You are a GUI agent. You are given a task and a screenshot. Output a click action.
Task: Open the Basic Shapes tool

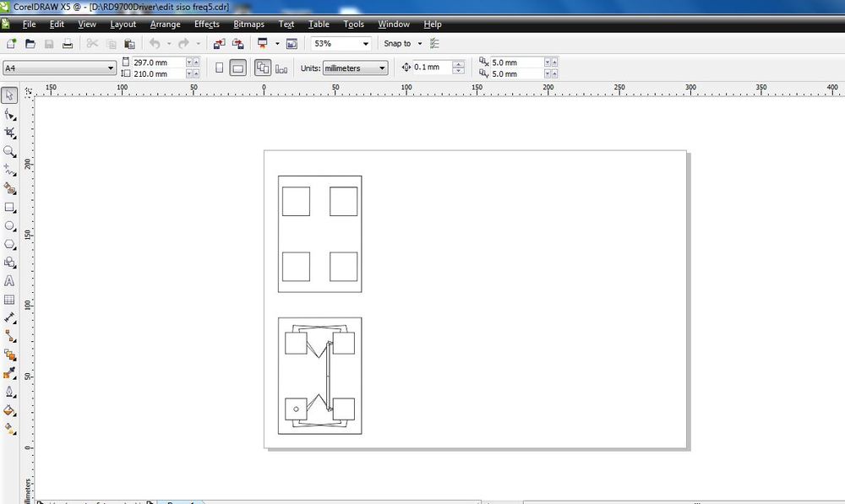click(x=9, y=263)
